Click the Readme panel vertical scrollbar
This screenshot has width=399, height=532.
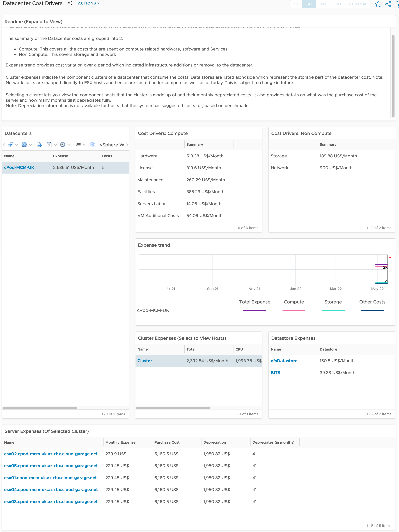393,76
